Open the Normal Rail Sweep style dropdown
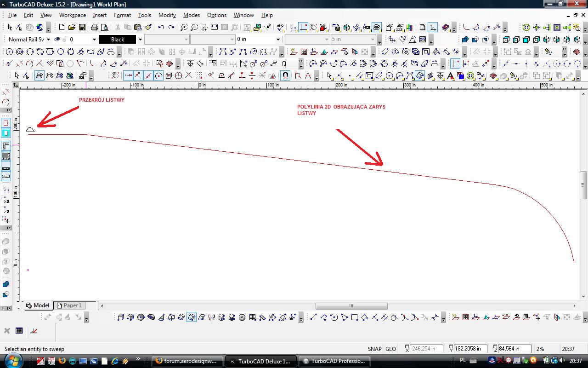This screenshot has height=368, width=588. [48, 40]
